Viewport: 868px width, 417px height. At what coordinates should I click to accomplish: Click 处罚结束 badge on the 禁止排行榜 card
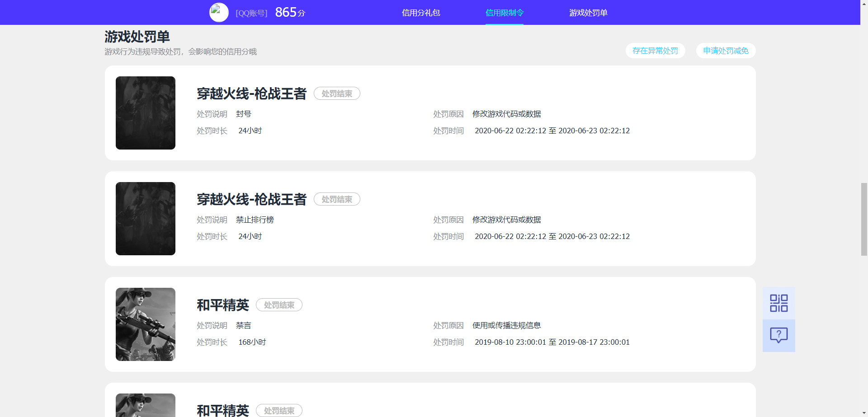[337, 199]
